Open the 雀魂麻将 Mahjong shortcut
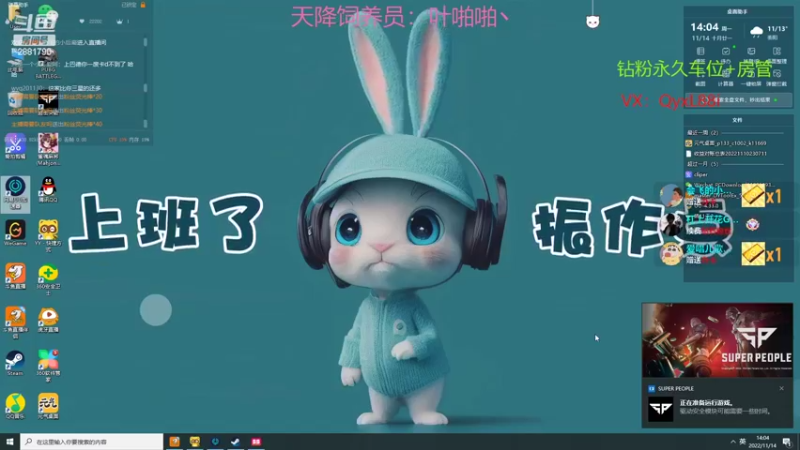Image resolution: width=800 pixels, height=450 pixels. pos(48,149)
